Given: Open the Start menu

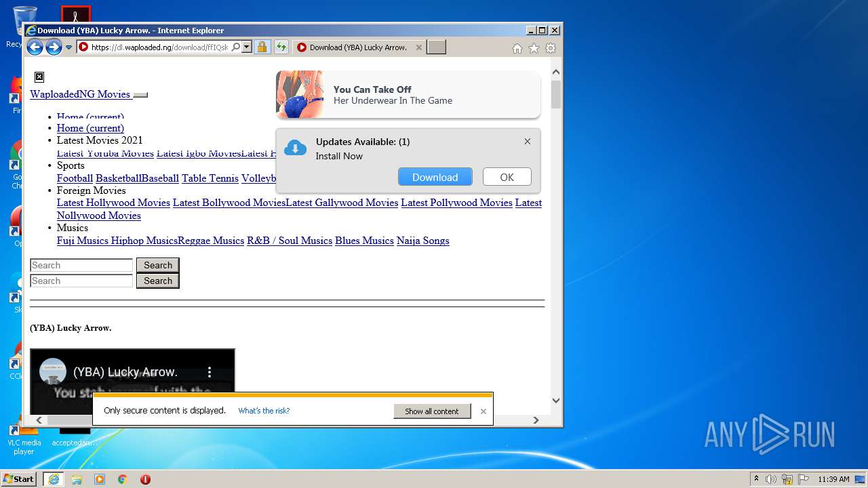Looking at the screenshot, I should [x=19, y=479].
